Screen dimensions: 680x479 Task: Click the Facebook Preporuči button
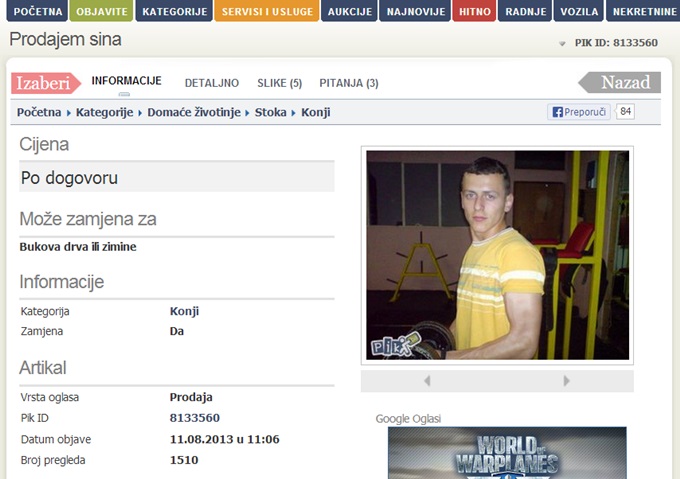579,112
